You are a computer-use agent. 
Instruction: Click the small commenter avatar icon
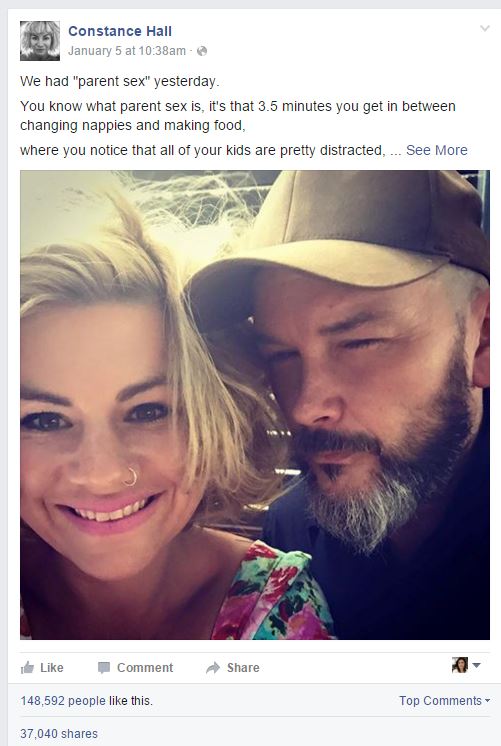coord(460,665)
